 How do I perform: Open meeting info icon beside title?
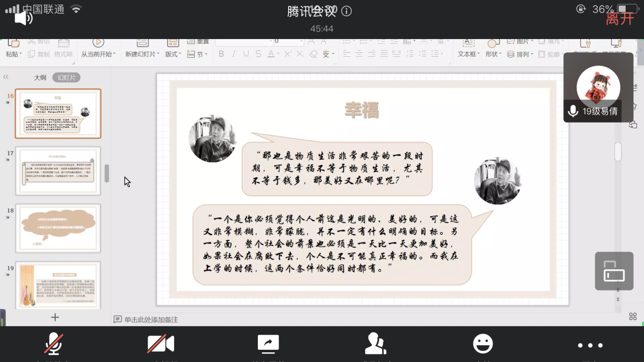click(x=347, y=11)
